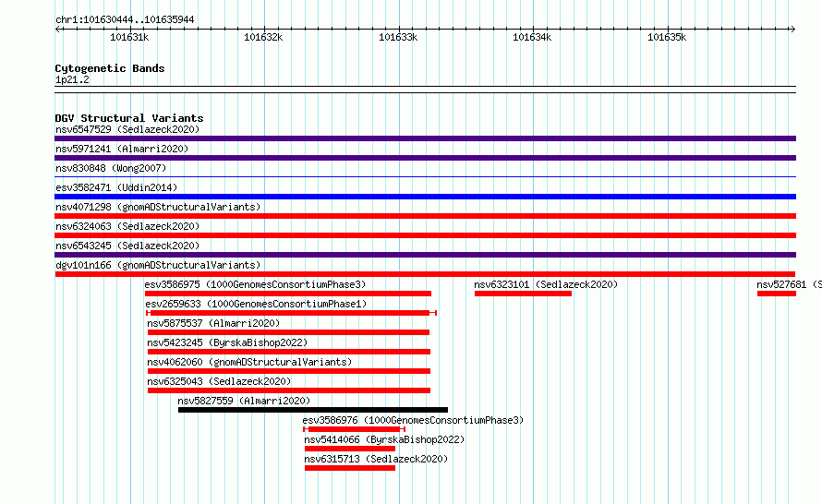This screenshot has width=822, height=504.
Task: Click the right arrow of the ruler
Action: pos(792,29)
